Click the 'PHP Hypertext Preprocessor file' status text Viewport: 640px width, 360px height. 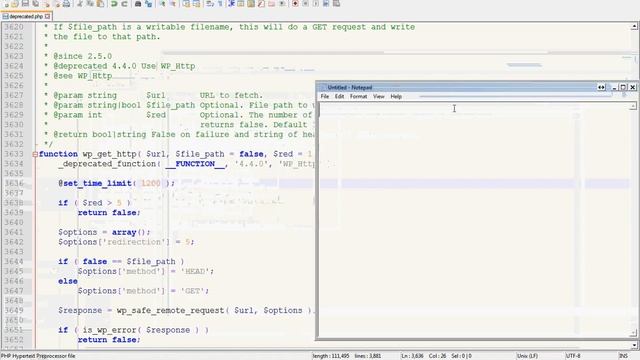(38, 356)
